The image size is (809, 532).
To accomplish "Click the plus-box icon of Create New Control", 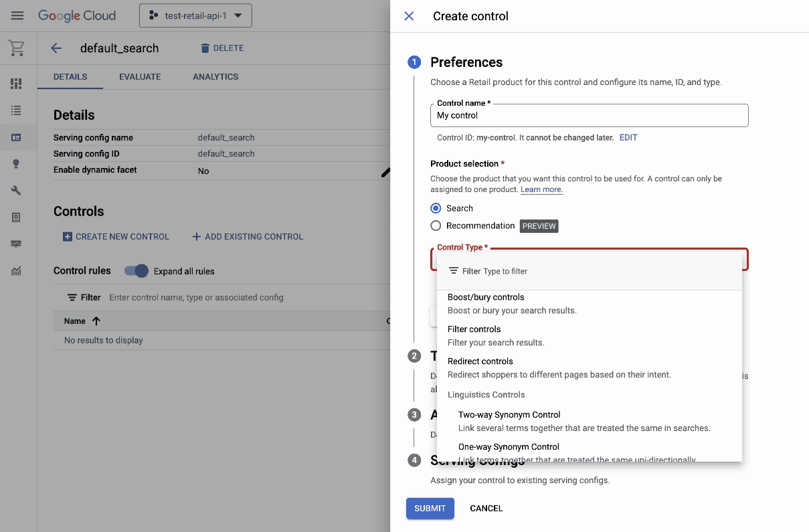I will 67,236.
